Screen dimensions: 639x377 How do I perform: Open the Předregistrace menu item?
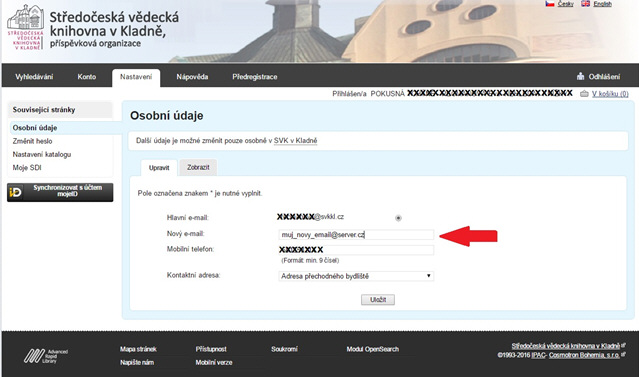[x=255, y=77]
